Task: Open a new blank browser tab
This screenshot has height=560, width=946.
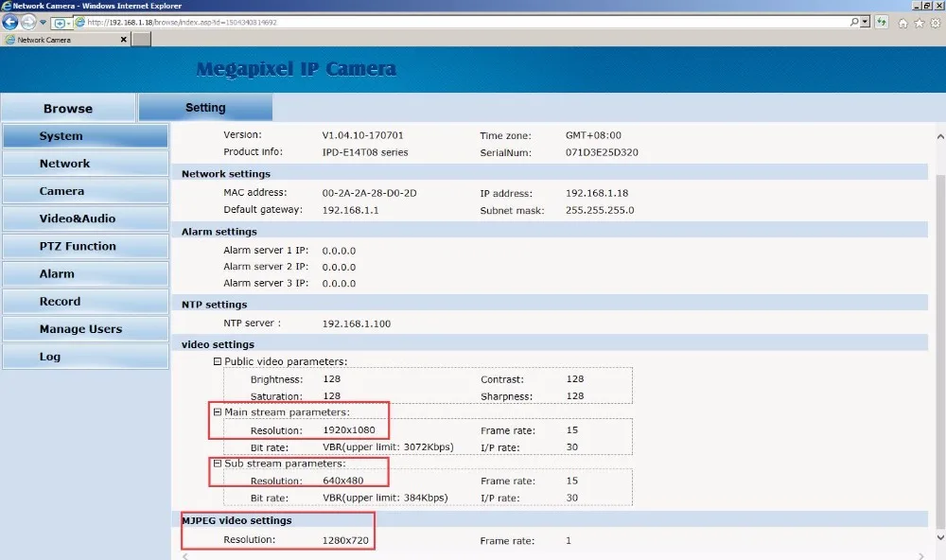Action: 141,39
